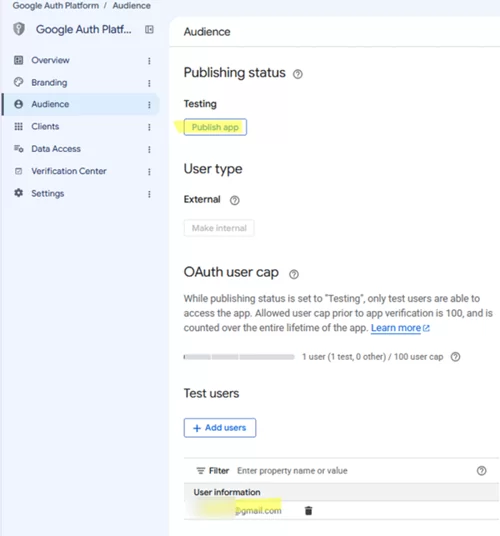Click Audience in the breadcrumb

132,6
